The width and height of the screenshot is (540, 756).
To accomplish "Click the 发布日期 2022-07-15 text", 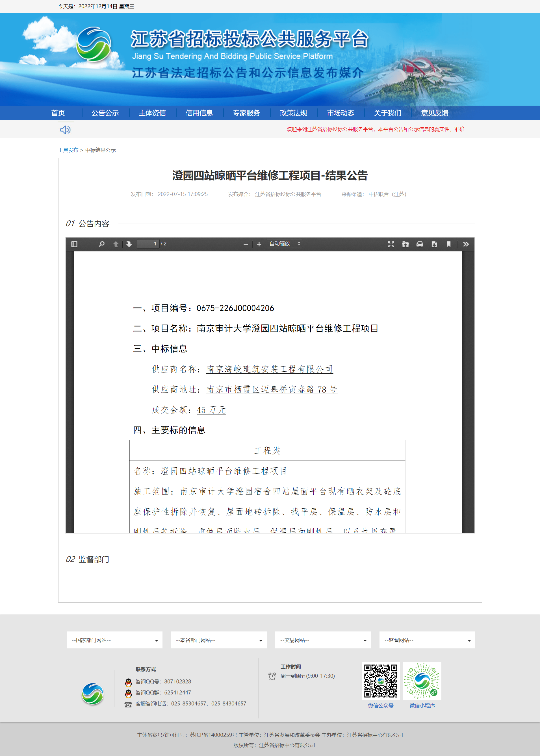I will [169, 194].
